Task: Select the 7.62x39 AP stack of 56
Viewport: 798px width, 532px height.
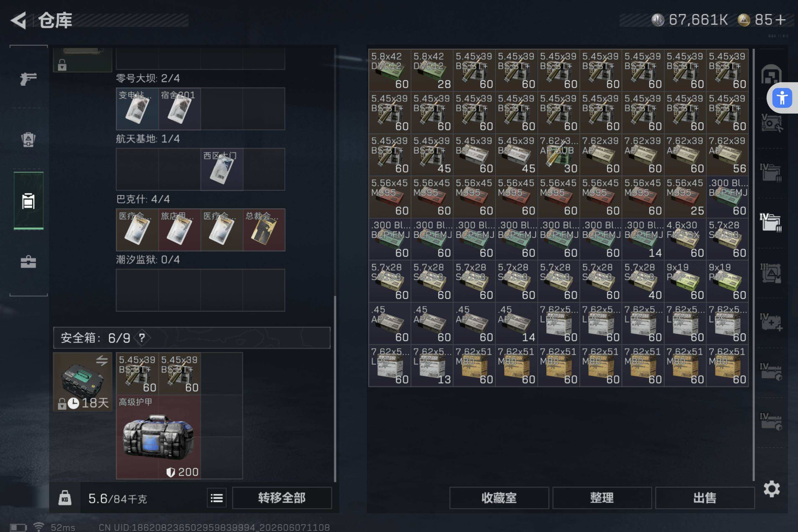Action: tap(727, 154)
